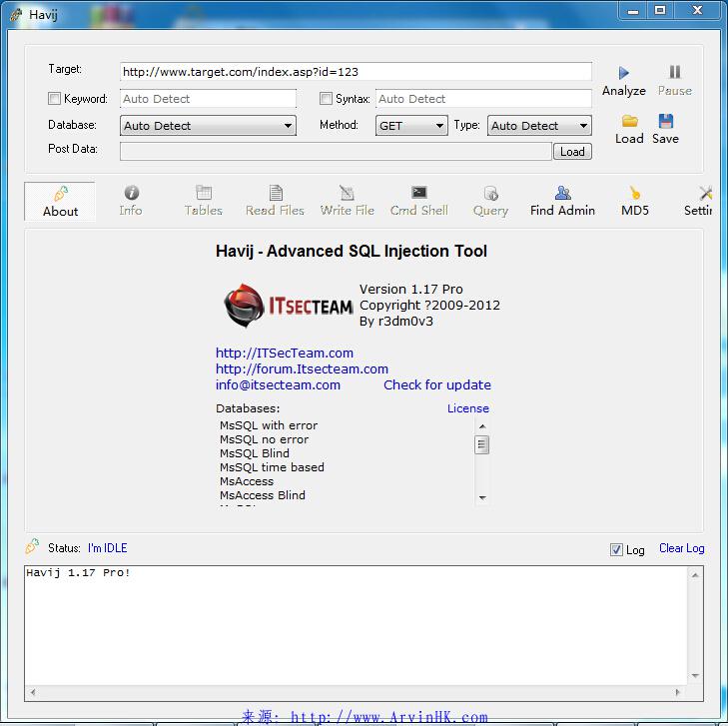Click the Havij title bar icon
Image resolution: width=728 pixels, height=726 pixels.
click(16, 14)
